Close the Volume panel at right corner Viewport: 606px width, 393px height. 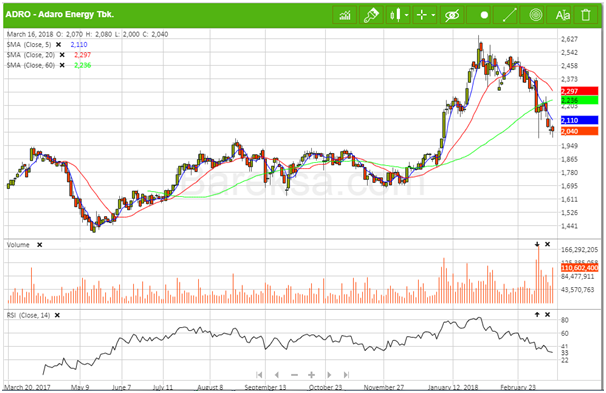(547, 244)
